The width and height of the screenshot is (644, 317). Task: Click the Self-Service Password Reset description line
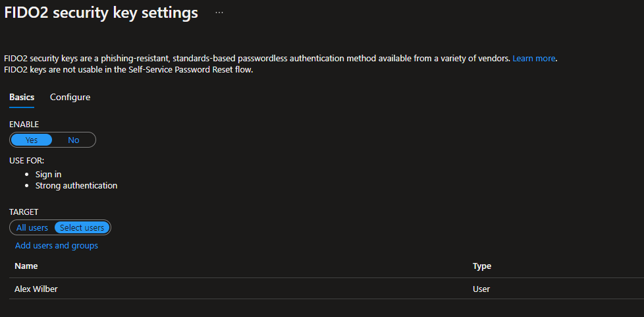pos(128,69)
